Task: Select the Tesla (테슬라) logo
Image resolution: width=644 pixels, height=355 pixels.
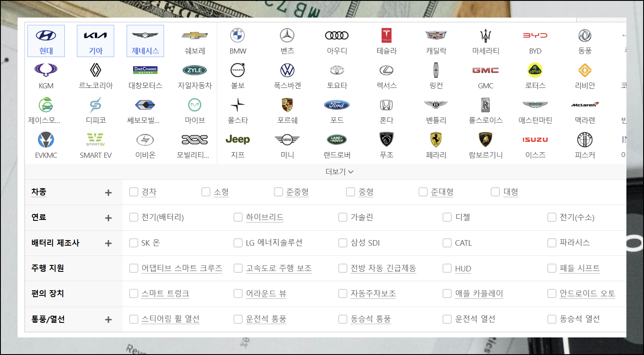Action: click(x=386, y=36)
